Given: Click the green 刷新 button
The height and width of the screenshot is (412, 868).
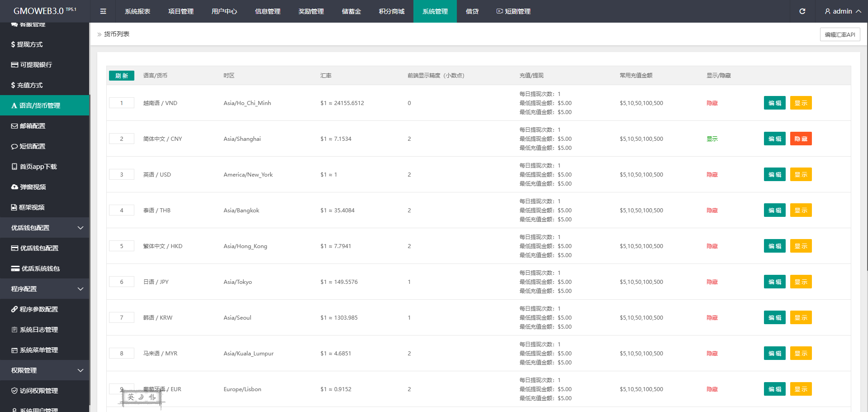Looking at the screenshot, I should click(122, 76).
